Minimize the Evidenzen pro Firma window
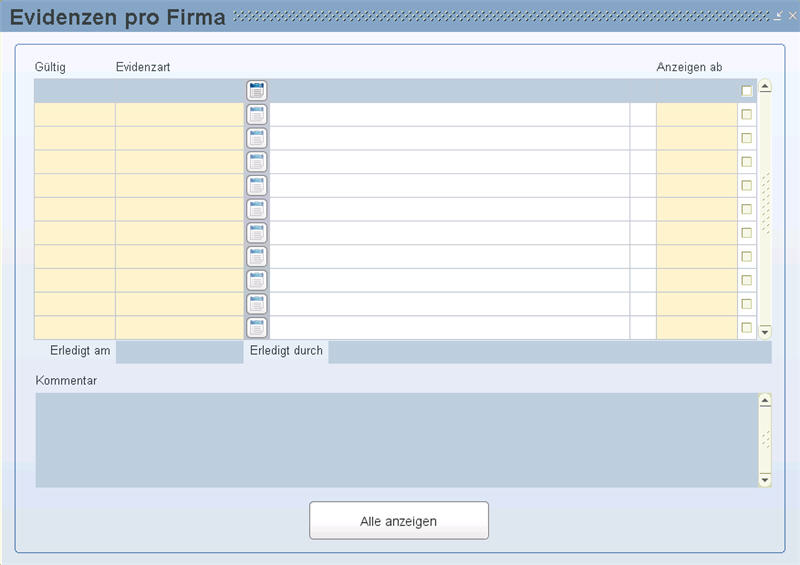The image size is (800, 565). coord(779,16)
